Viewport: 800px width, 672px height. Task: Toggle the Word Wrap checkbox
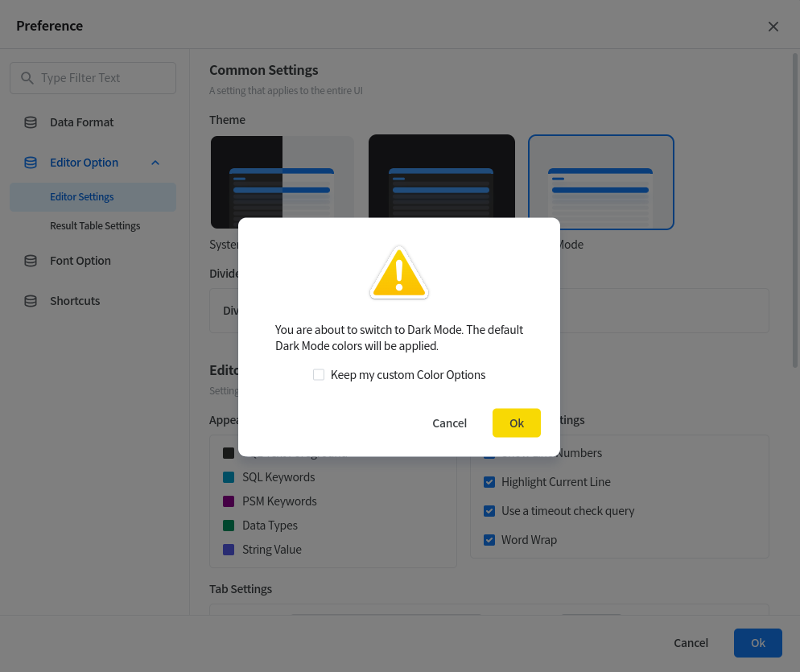489,540
